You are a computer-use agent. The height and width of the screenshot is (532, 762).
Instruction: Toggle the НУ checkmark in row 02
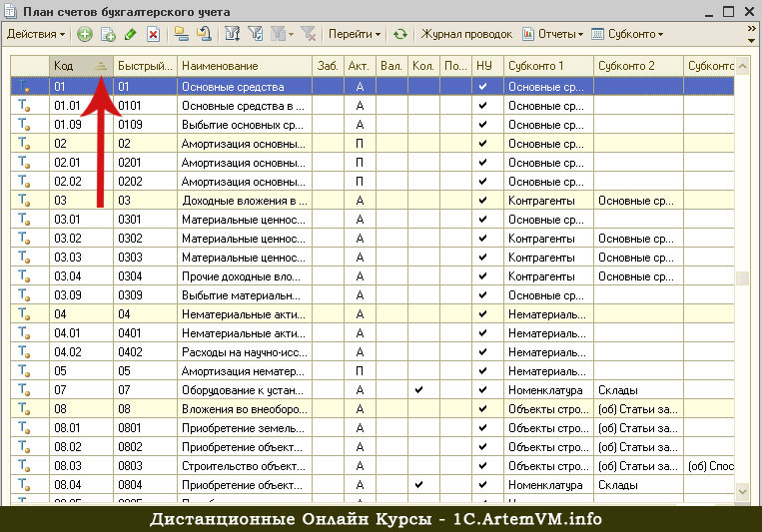(482, 144)
